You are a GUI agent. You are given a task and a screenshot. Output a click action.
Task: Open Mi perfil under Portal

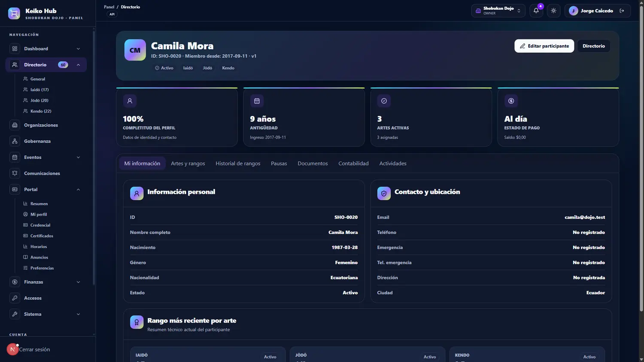pyautogui.click(x=39, y=214)
